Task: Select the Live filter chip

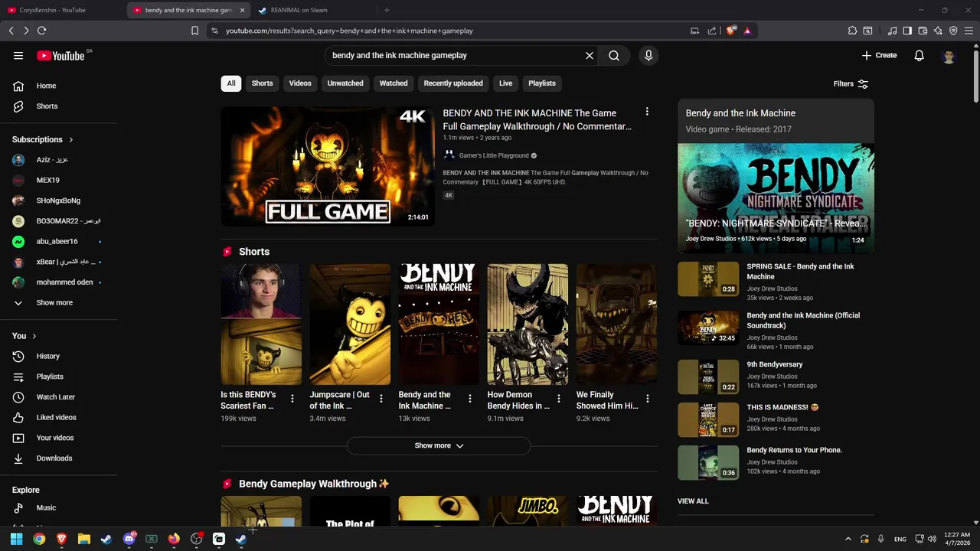Action: click(506, 83)
